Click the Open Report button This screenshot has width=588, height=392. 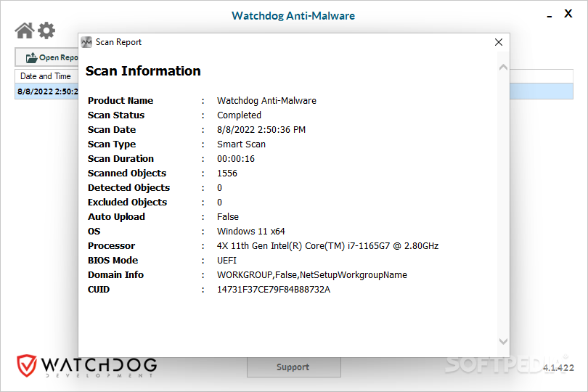[x=47, y=57]
